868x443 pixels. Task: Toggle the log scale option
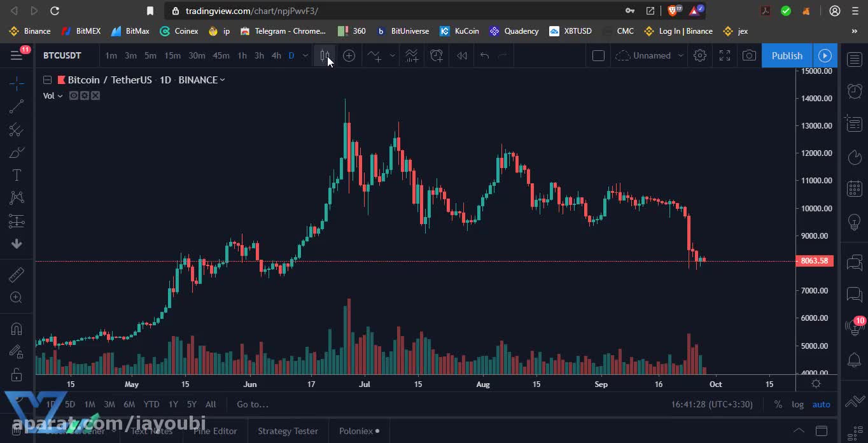click(797, 404)
